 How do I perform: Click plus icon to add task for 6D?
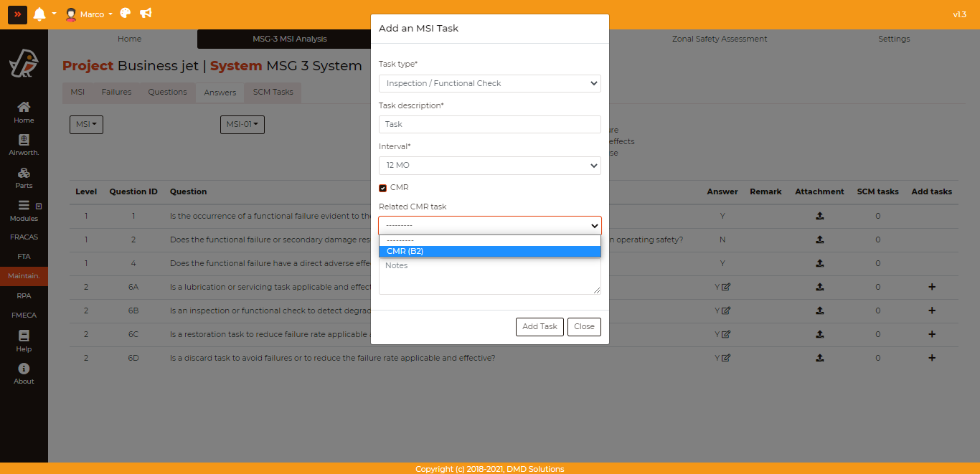(x=931, y=358)
